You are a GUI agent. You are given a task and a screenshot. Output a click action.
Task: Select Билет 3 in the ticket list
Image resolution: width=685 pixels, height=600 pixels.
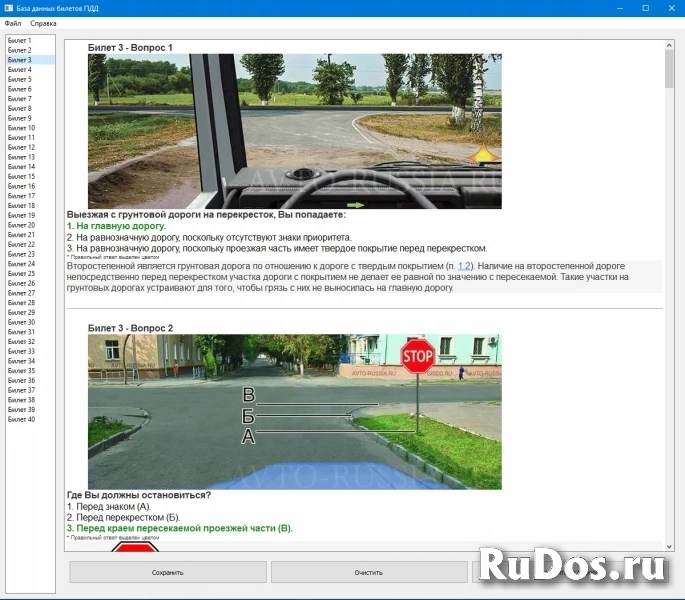(x=20, y=60)
